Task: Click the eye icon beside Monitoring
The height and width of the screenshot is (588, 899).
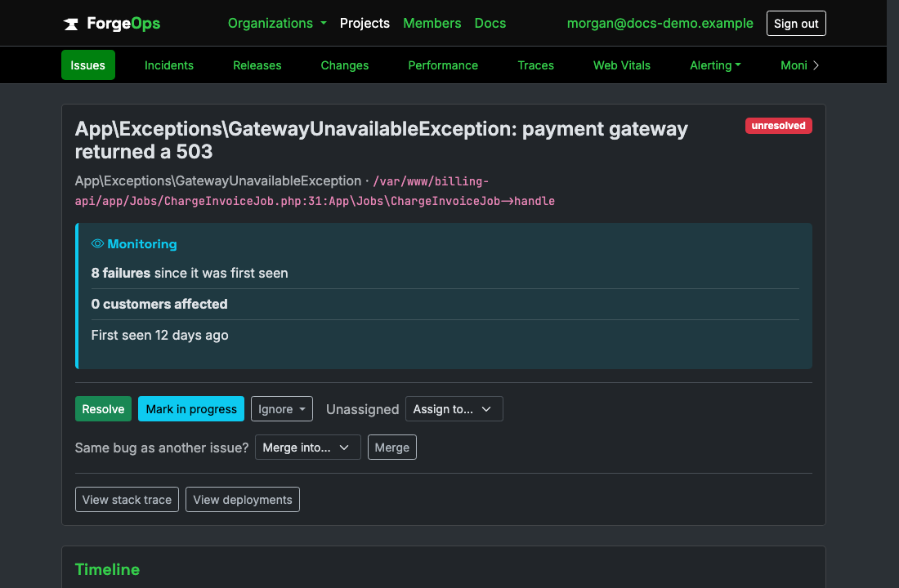Action: tap(97, 243)
